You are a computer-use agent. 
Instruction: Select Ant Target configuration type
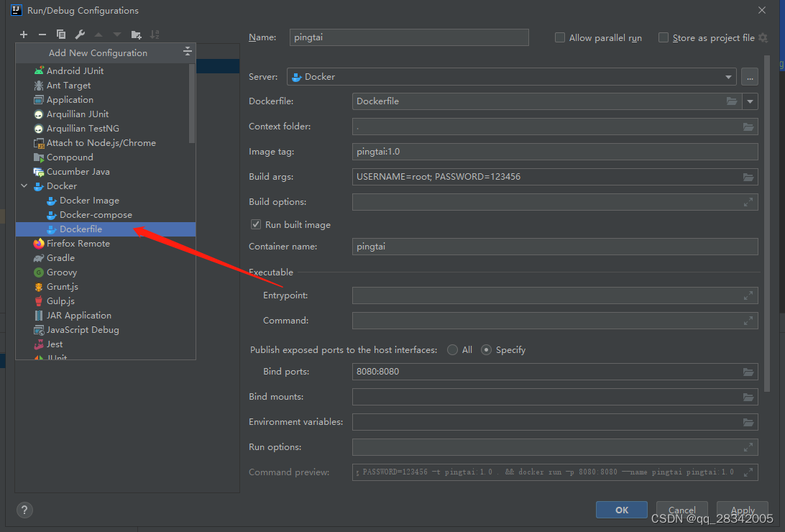coord(105,85)
